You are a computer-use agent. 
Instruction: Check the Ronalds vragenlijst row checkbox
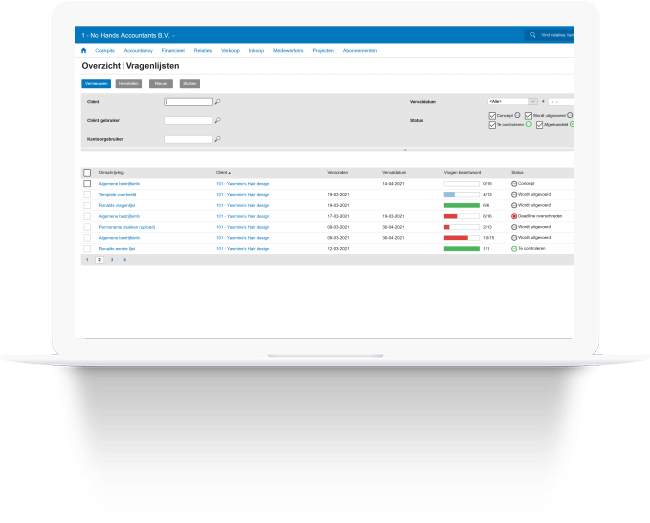pyautogui.click(x=87, y=205)
